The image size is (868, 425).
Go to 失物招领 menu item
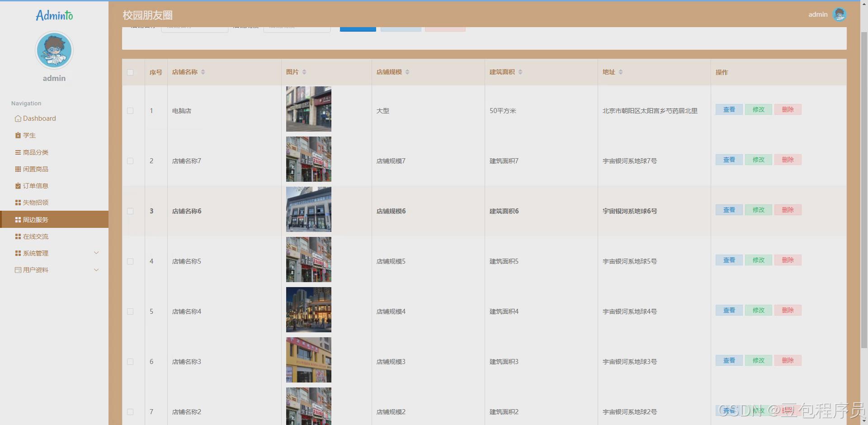pyautogui.click(x=54, y=203)
